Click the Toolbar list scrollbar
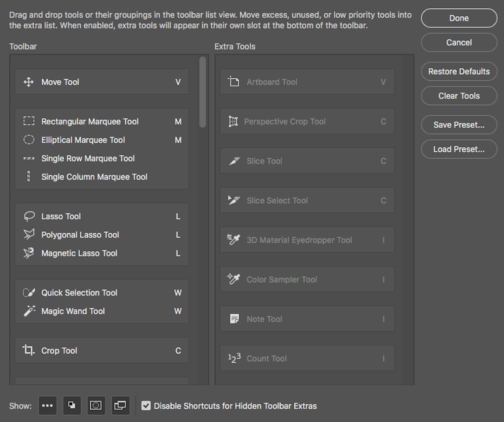 click(x=202, y=92)
